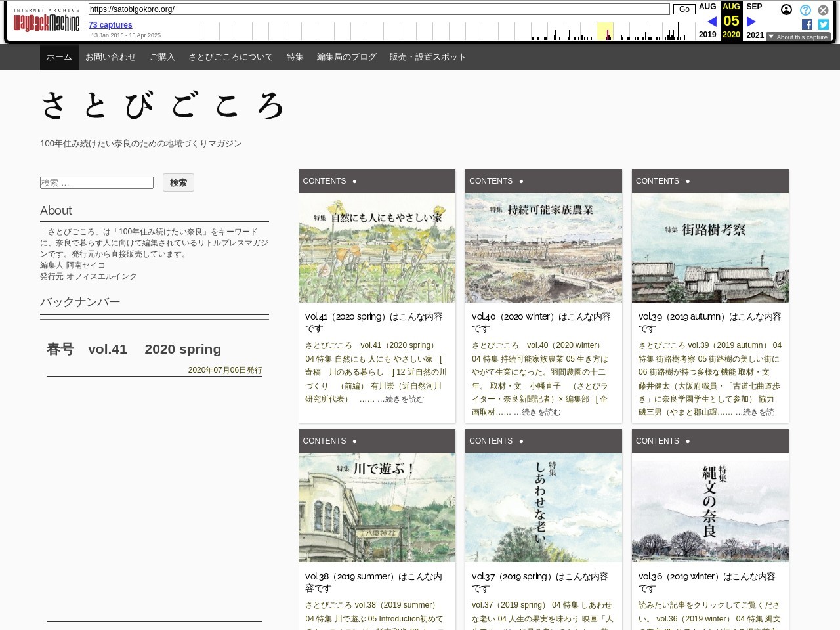Open the Wayback user account icon

coord(786,10)
